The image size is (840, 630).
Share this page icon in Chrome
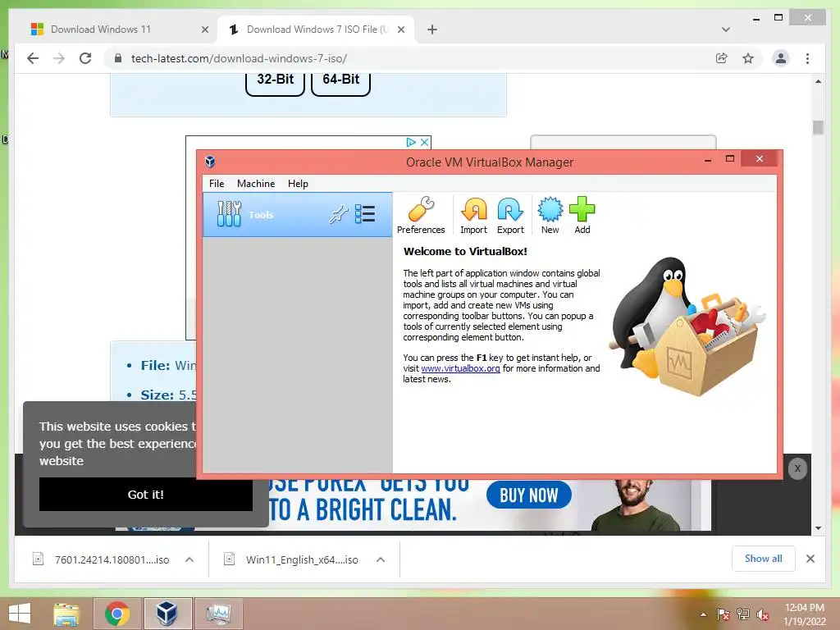pyautogui.click(x=722, y=58)
